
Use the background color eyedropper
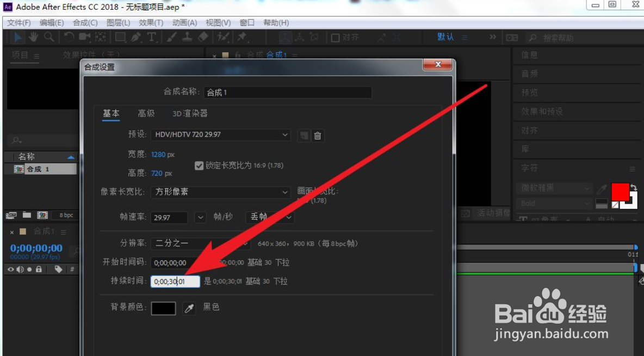click(x=189, y=308)
